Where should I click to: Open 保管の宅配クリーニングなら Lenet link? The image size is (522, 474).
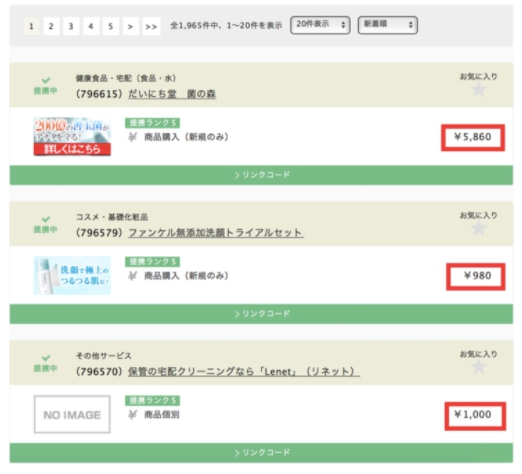[244, 371]
